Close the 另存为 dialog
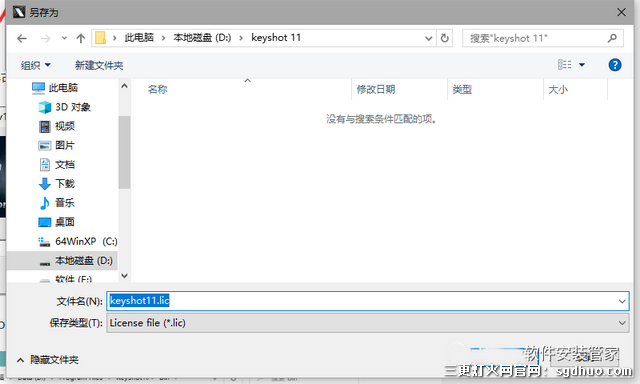The image size is (640, 384). (621, 12)
